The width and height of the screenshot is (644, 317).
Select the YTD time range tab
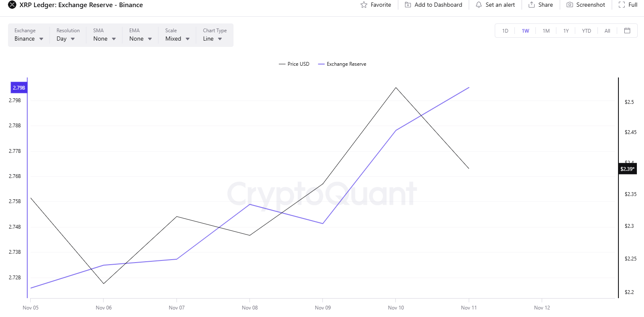(x=586, y=31)
